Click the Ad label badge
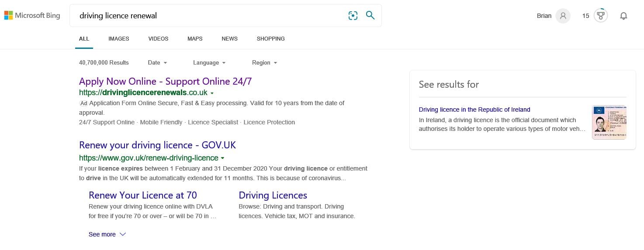 point(83,103)
